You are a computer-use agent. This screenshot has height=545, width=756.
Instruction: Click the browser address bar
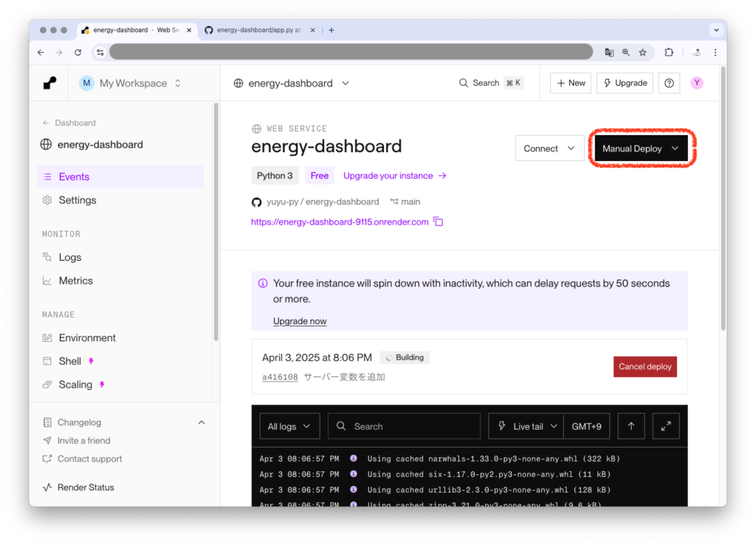(x=351, y=52)
